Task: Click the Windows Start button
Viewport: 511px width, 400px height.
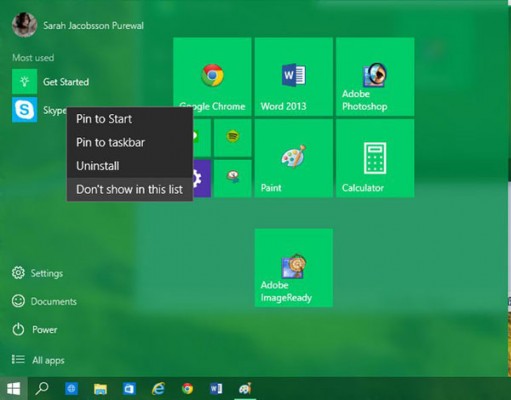Action: pos(14,389)
